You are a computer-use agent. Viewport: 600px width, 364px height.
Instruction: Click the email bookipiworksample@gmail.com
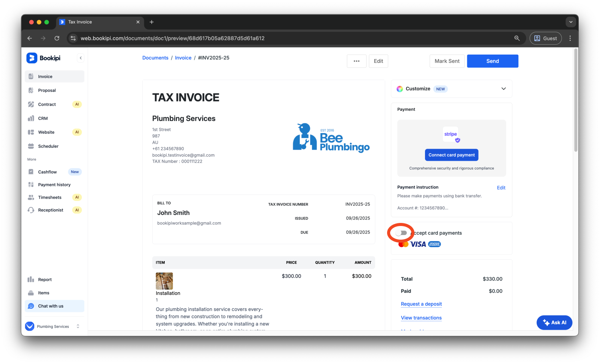[x=189, y=223]
